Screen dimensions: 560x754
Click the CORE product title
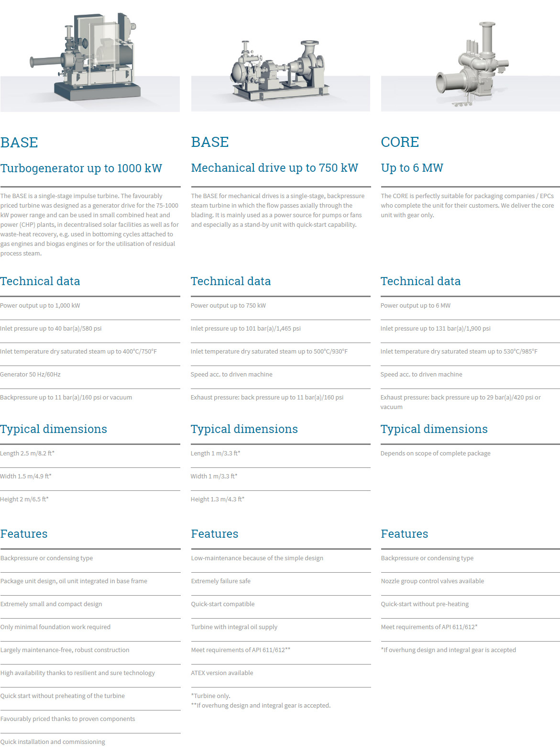pyautogui.click(x=400, y=142)
